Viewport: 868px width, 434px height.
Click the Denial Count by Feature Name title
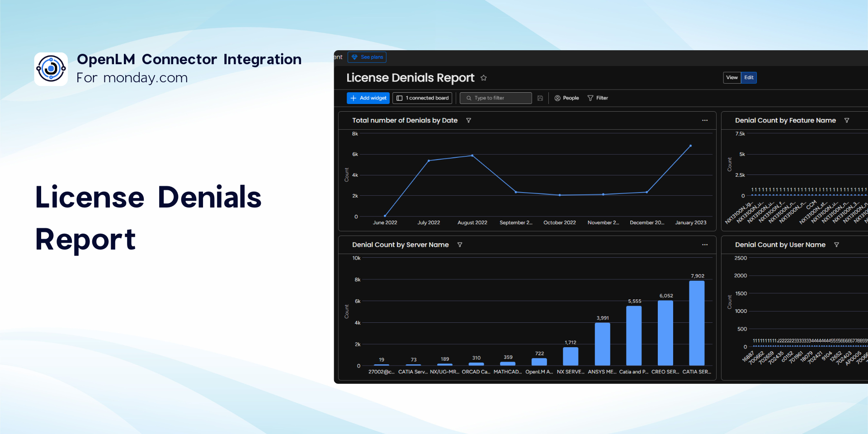[x=785, y=120]
